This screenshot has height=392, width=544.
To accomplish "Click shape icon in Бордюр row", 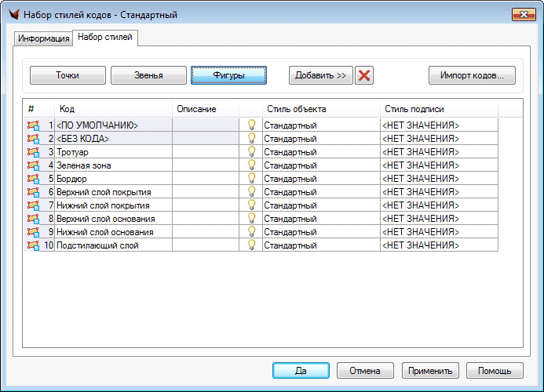I will pyautogui.click(x=33, y=179).
